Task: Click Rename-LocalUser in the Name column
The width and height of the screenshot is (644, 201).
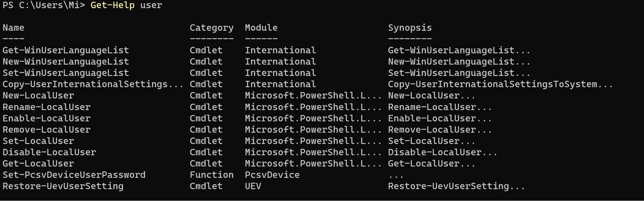Action: [47, 107]
